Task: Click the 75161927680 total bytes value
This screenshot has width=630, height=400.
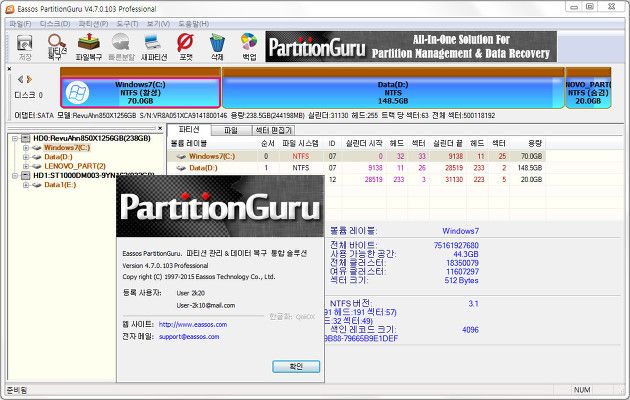Action: pos(456,245)
